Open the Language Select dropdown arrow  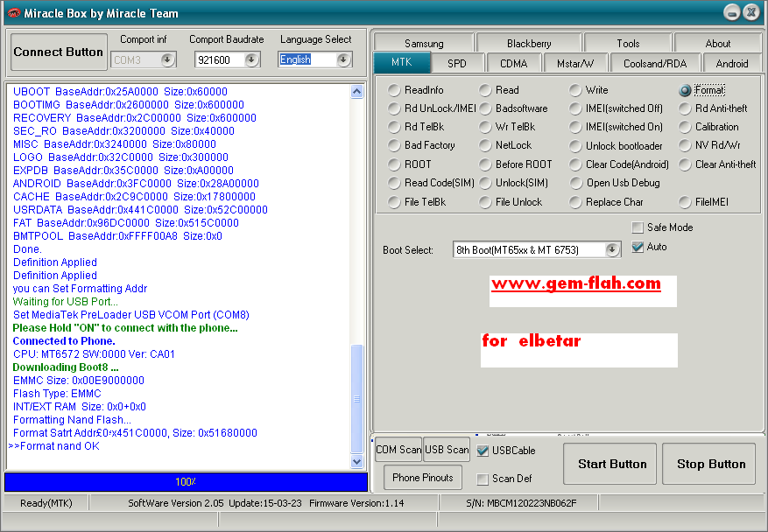[x=344, y=59]
